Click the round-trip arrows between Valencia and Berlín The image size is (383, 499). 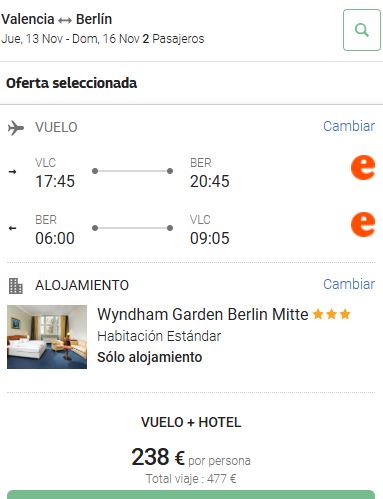tap(65, 21)
